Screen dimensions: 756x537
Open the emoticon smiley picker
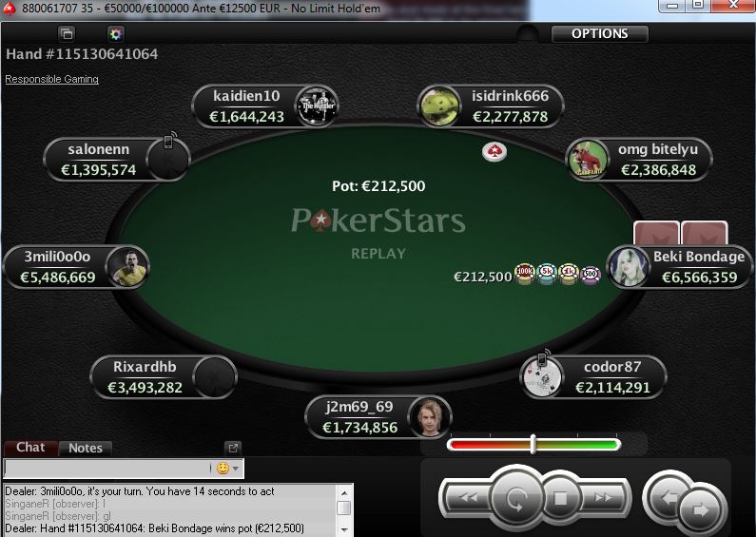(223, 468)
